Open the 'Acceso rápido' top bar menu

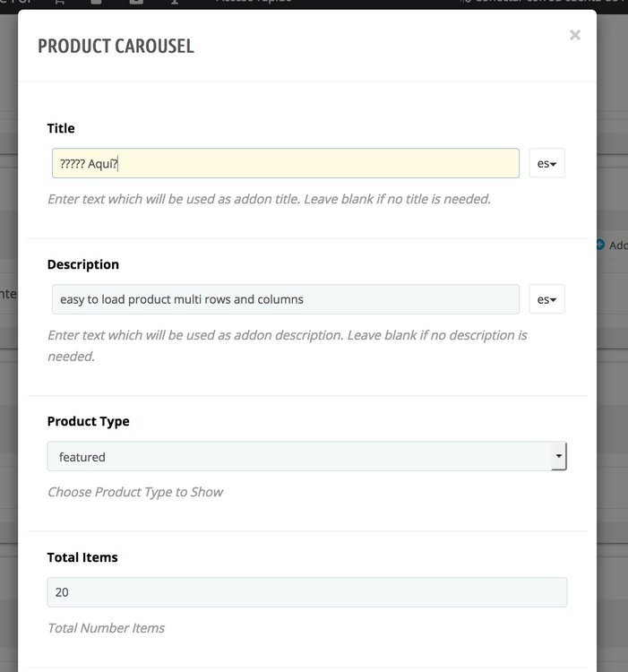pyautogui.click(x=253, y=3)
